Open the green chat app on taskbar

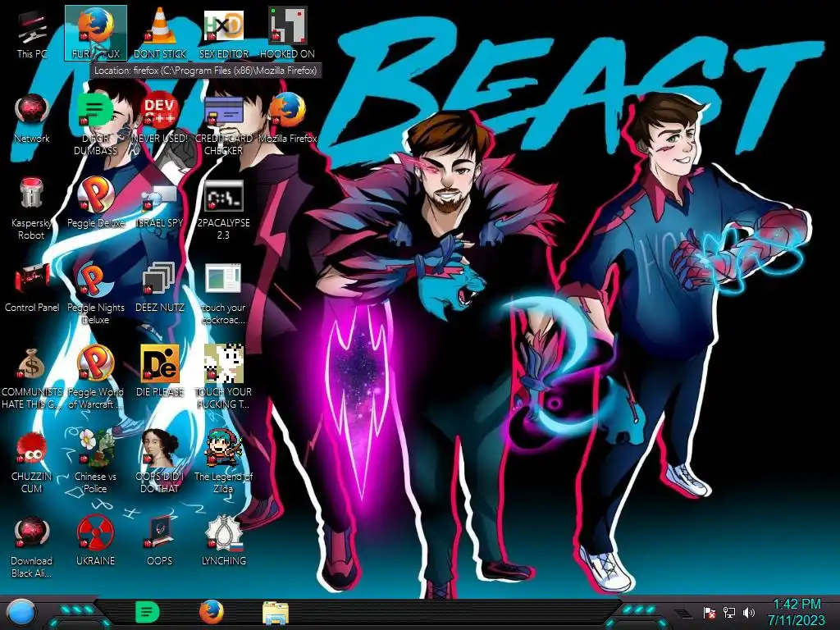pos(148,612)
